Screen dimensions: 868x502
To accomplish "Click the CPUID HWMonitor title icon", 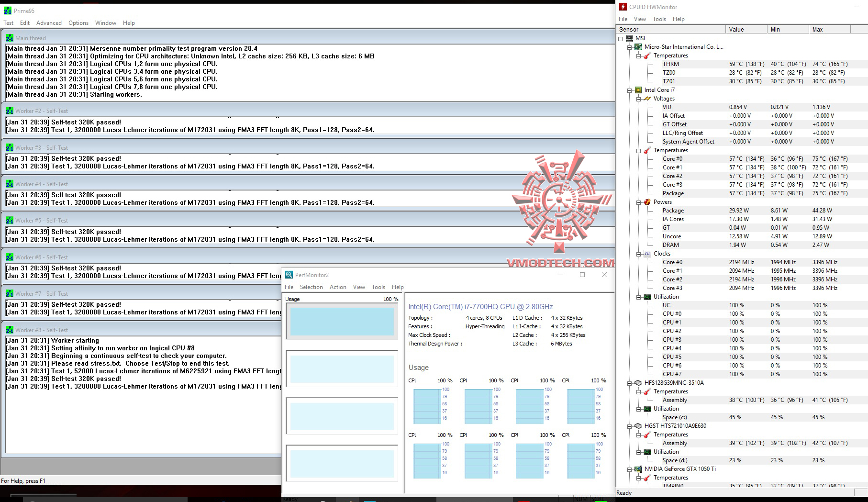I will 623,7.
